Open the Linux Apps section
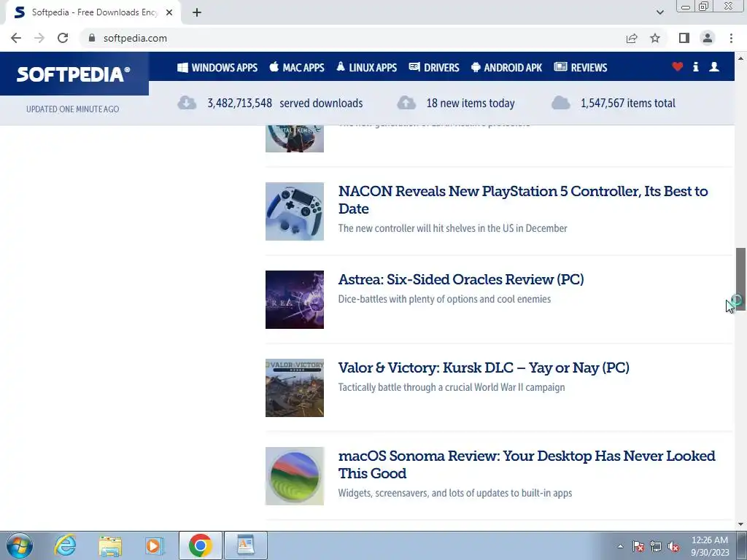The image size is (747, 560). tap(366, 68)
